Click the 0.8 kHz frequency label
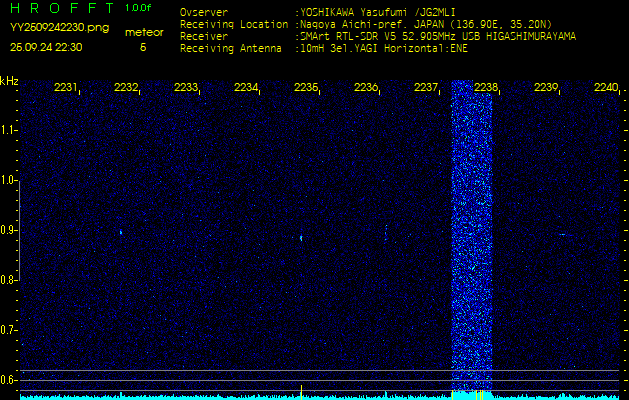629x400 pixels. click(8, 280)
